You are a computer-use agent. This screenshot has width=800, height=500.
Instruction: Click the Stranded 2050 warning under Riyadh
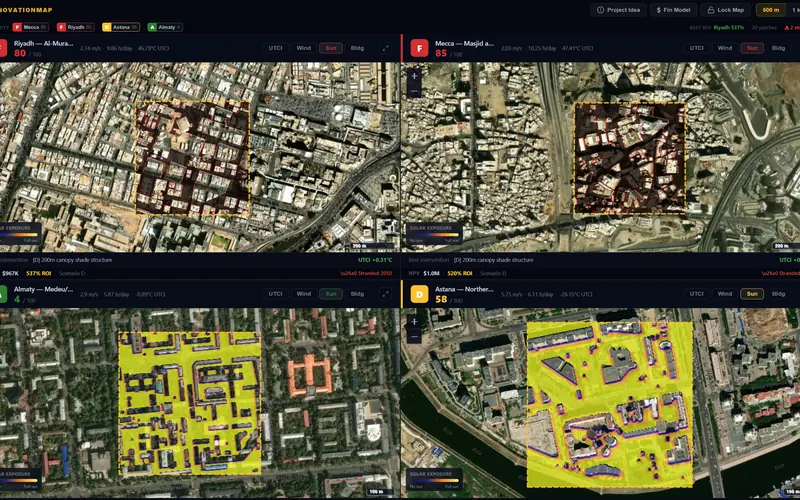click(x=366, y=273)
